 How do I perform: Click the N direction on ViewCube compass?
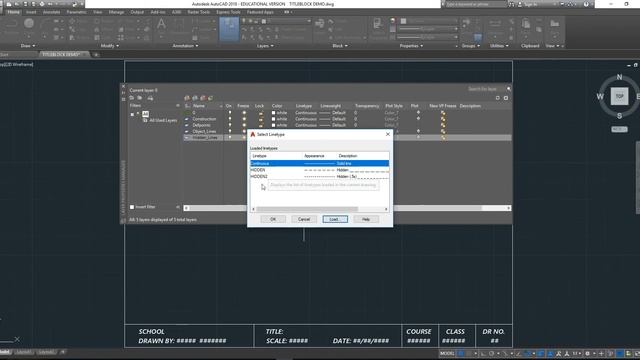coord(620,77)
